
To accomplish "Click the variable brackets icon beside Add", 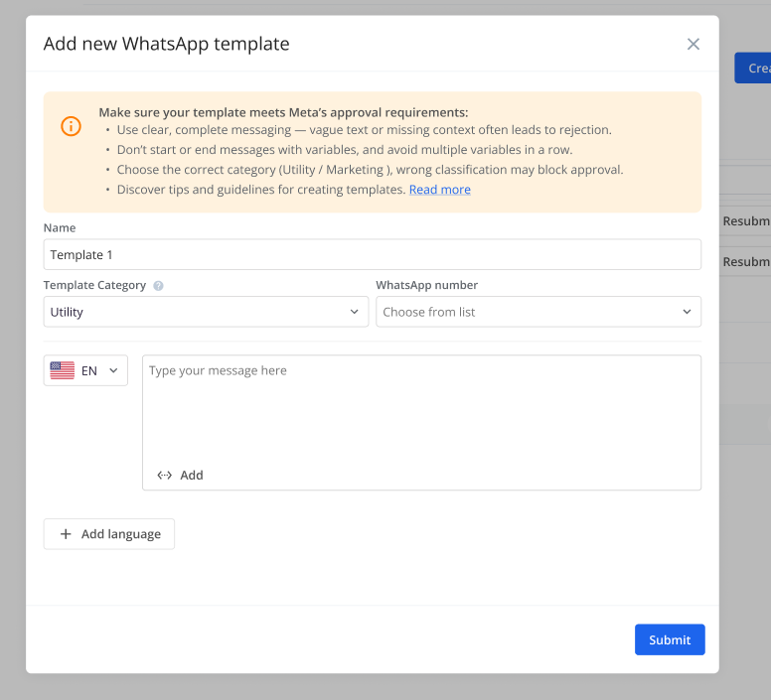I will [165, 476].
